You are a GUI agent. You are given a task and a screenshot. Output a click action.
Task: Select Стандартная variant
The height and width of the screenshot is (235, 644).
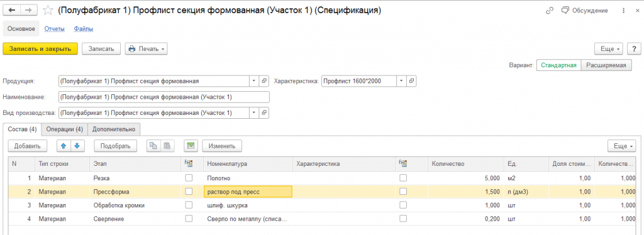point(559,65)
